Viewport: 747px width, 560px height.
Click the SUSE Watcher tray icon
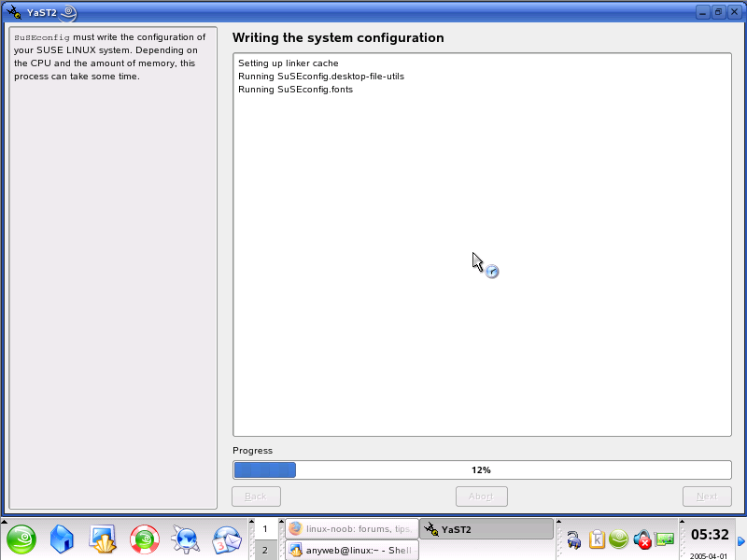pos(619,539)
